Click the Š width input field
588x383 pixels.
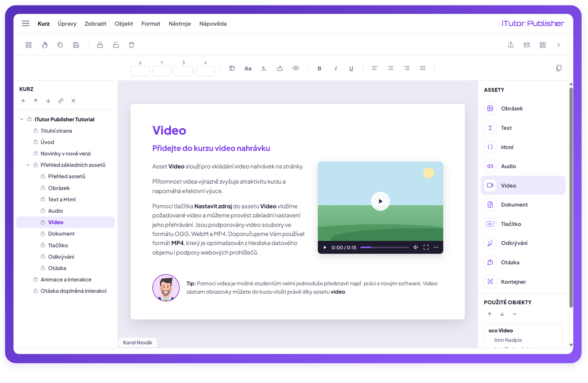point(184,71)
